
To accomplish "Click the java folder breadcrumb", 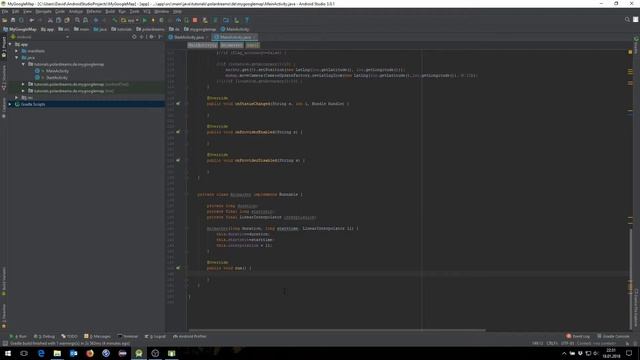I will point(100,29).
